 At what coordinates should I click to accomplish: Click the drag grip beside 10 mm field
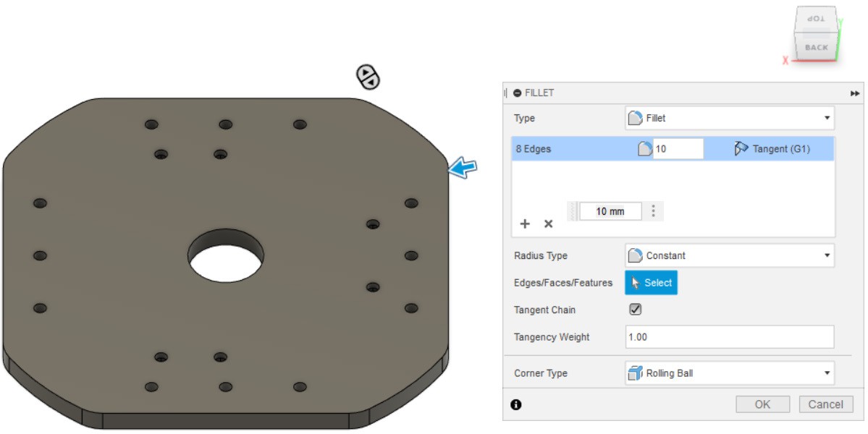point(573,211)
